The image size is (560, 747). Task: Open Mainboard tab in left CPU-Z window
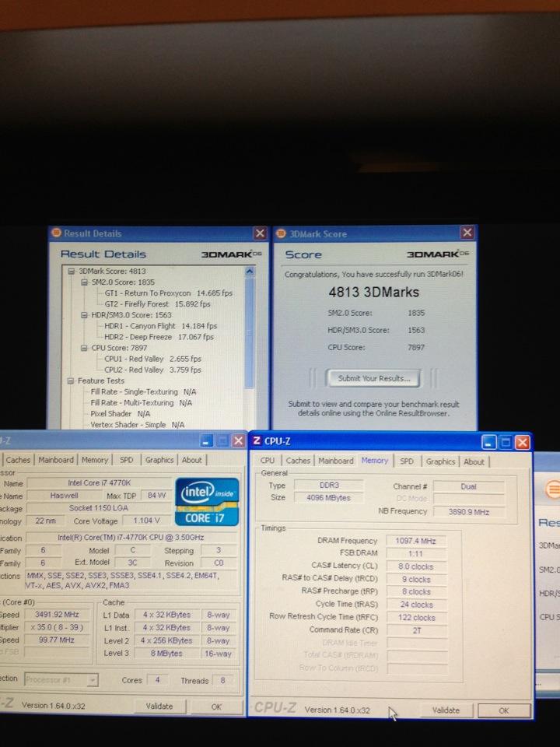click(56, 460)
